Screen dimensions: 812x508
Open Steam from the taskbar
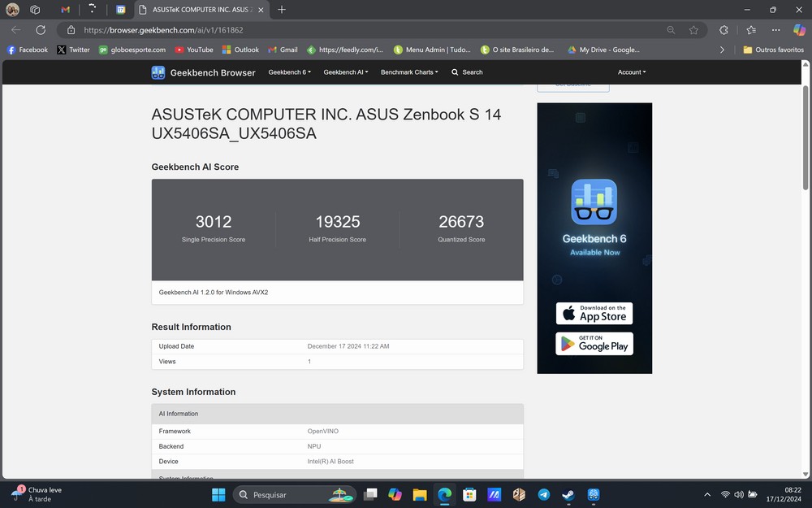568,494
